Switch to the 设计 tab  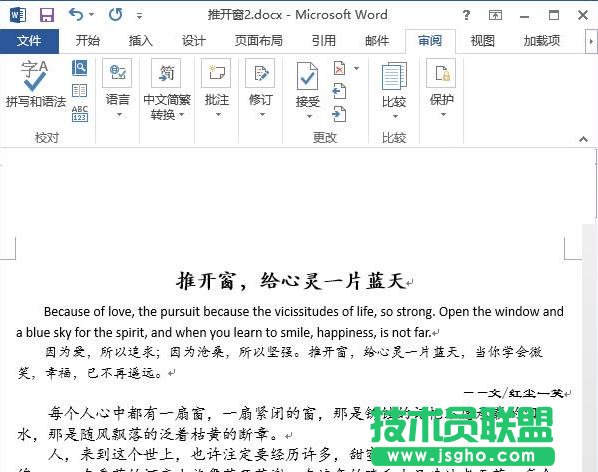(x=194, y=40)
